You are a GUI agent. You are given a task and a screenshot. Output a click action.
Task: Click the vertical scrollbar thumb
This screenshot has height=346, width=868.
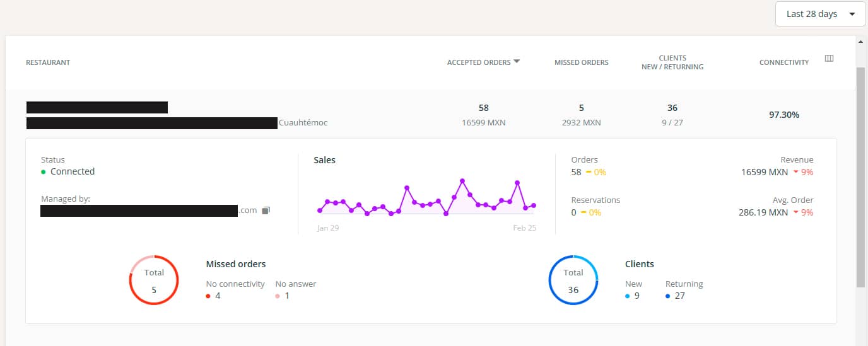861,176
